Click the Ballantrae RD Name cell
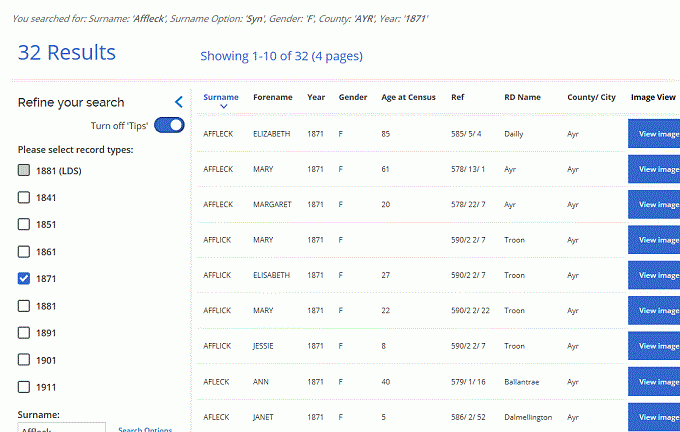 [522, 382]
